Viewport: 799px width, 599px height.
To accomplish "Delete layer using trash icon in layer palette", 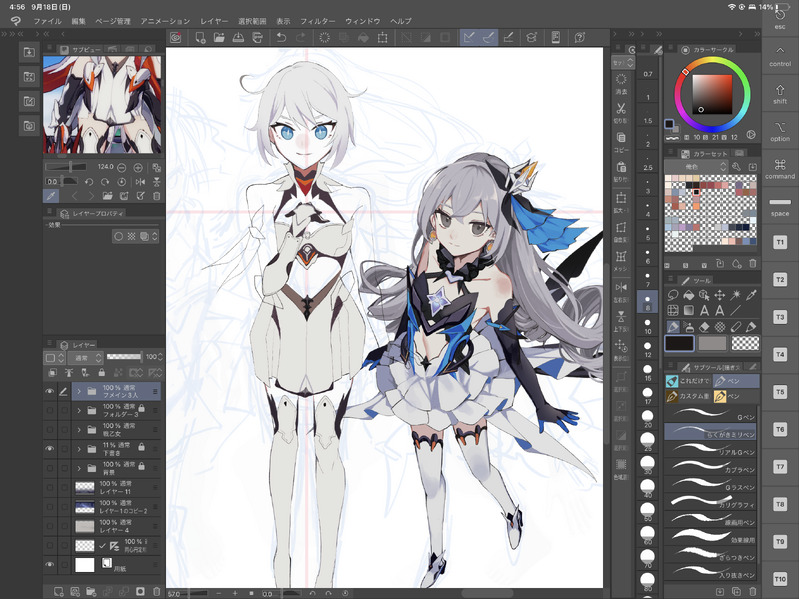I will coord(156,591).
